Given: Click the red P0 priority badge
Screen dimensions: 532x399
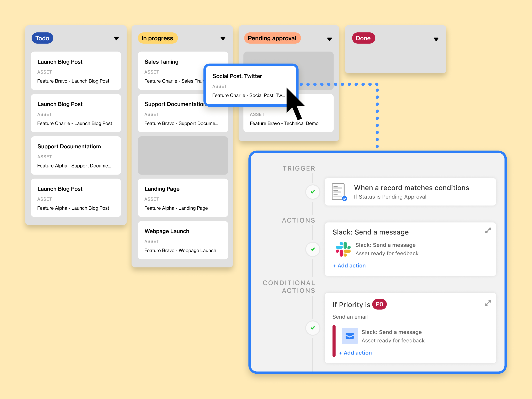Looking at the screenshot, I should coord(379,304).
